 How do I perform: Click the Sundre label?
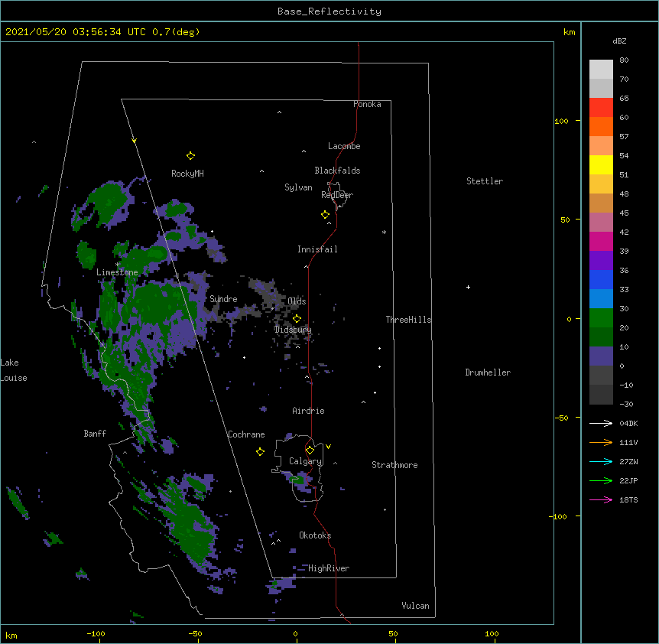click(223, 299)
